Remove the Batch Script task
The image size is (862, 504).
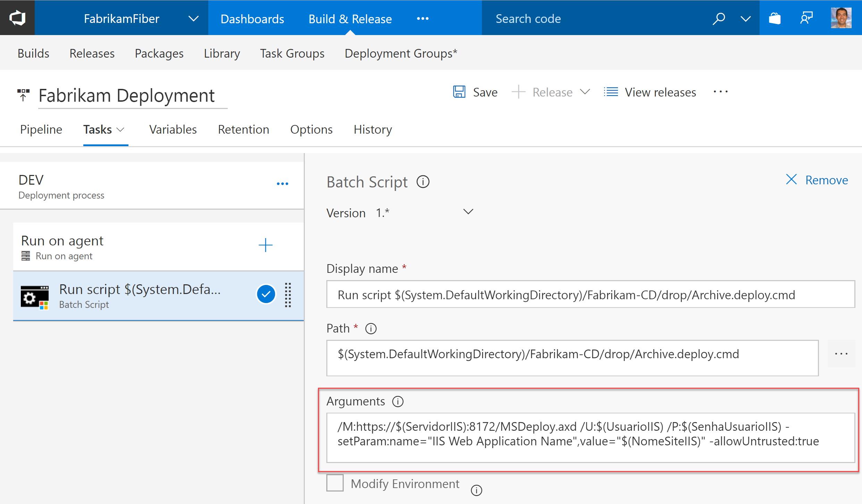pyautogui.click(x=817, y=180)
